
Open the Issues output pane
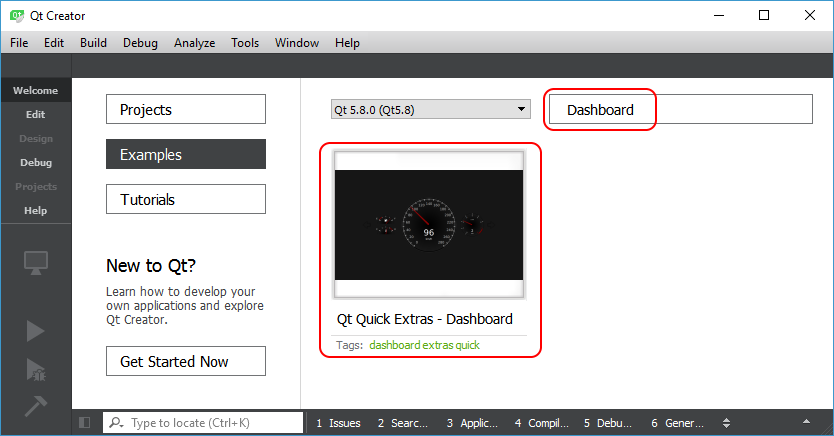338,423
